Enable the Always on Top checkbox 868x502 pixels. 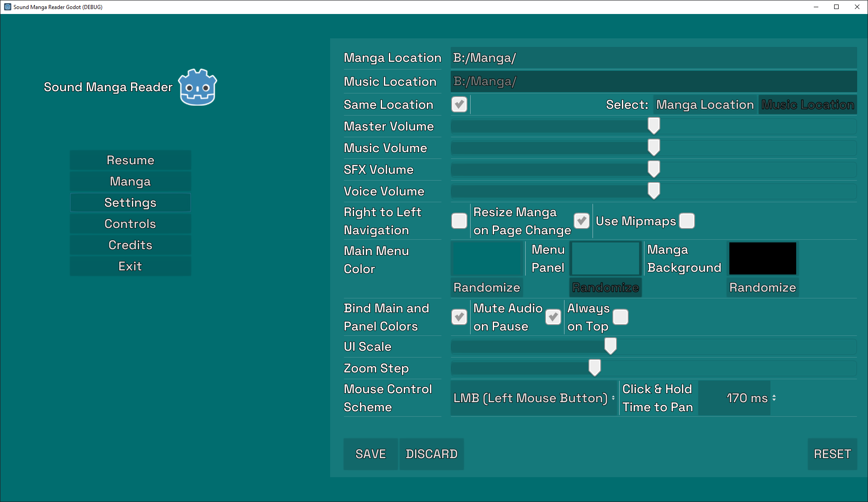[x=621, y=317]
